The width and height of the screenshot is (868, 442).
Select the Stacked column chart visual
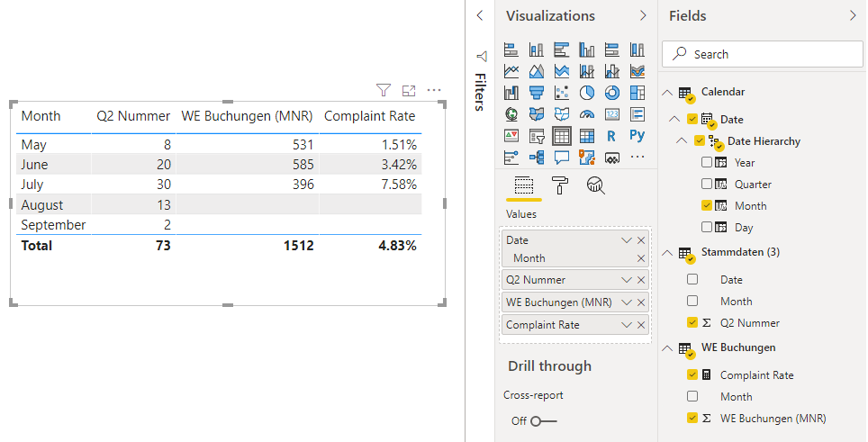coord(536,50)
